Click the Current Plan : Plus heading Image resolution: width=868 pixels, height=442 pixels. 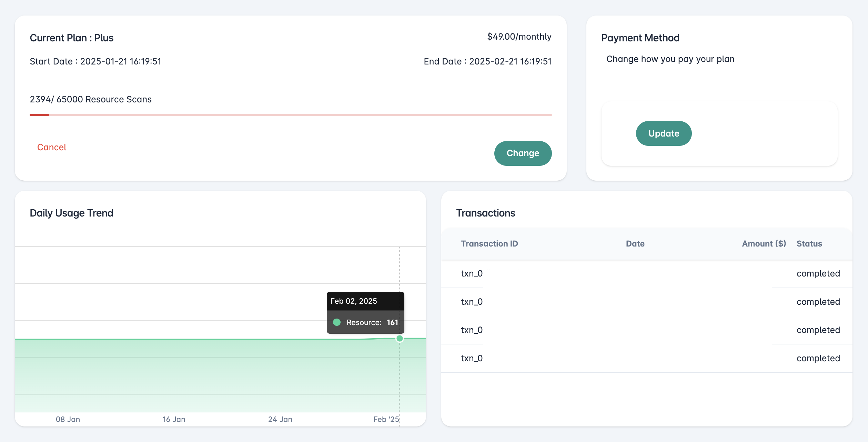point(72,38)
